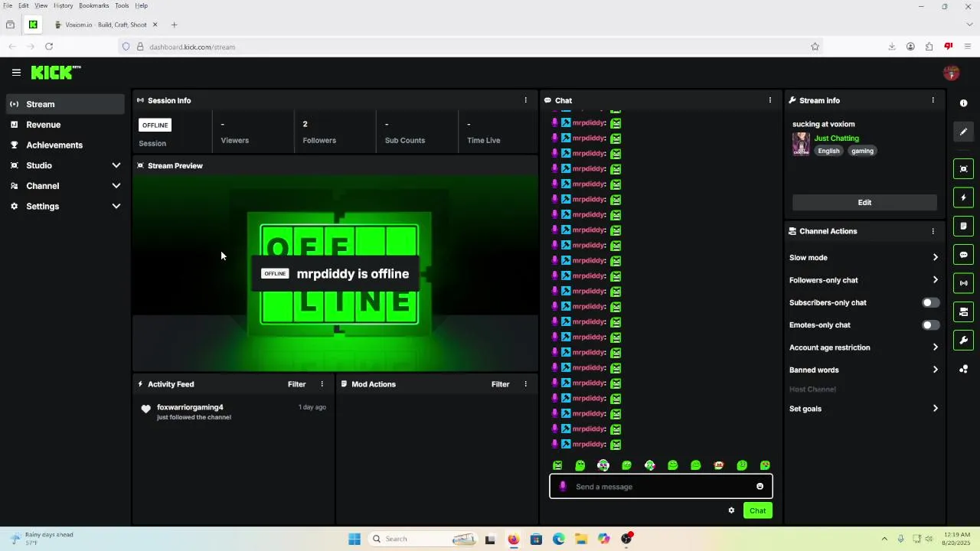Open Session Info panel options menu
The image size is (980, 551).
[525, 100]
